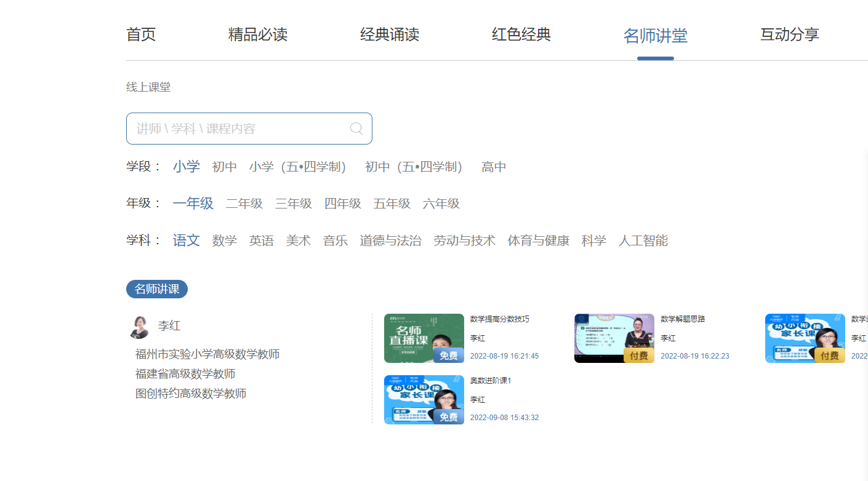Open 奥数进阶课1 course thumbnail
868x481 pixels.
coord(424,400)
